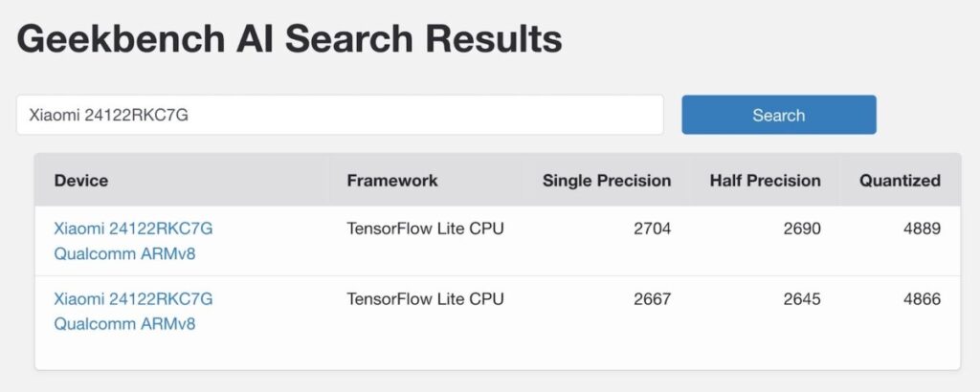This screenshot has height=392, width=980.
Task: Select TensorFlow Lite CPU in the second row
Action: point(425,299)
